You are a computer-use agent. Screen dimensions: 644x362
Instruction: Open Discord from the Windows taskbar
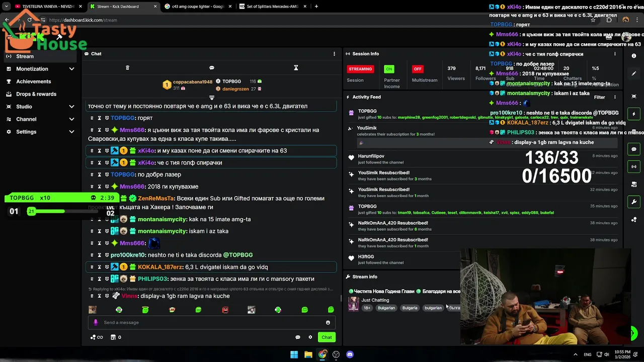click(350, 354)
